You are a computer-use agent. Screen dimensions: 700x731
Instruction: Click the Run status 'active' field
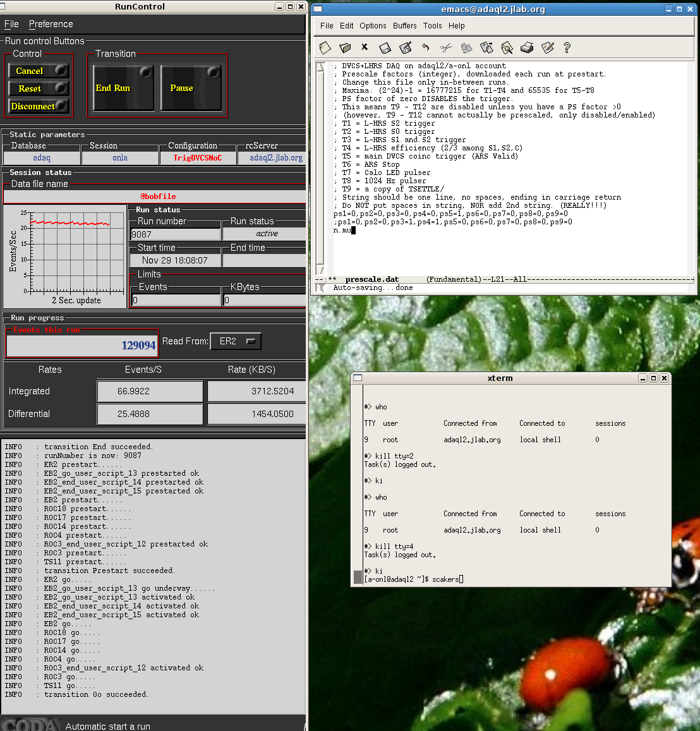pos(267,234)
